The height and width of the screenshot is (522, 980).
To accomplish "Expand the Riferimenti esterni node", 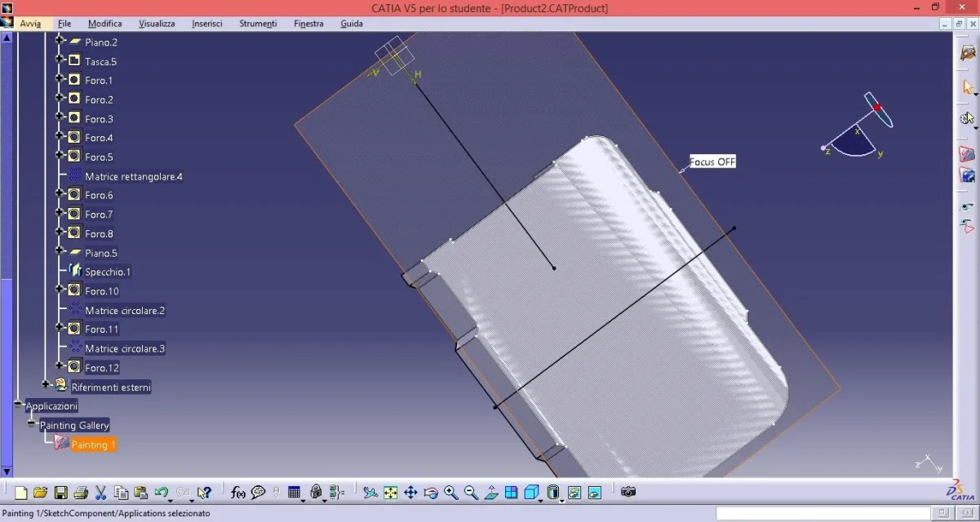I will [x=46, y=384].
